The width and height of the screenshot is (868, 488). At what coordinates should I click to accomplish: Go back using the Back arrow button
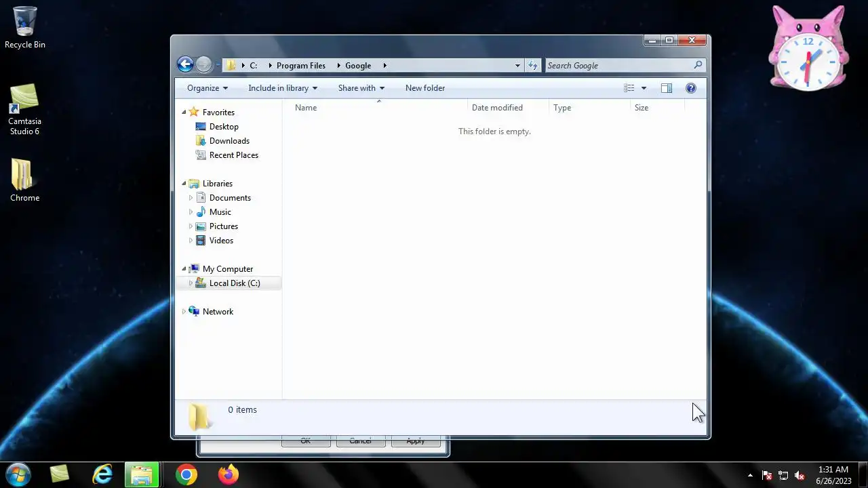pos(185,64)
